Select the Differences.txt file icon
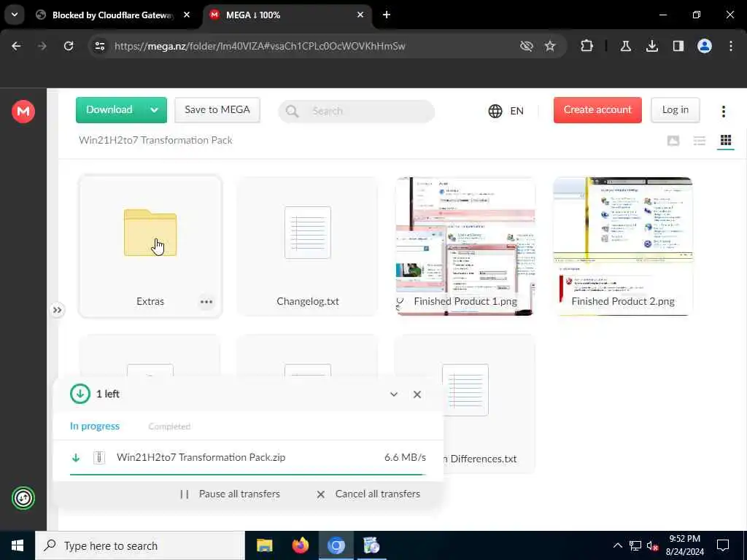 [x=465, y=390]
